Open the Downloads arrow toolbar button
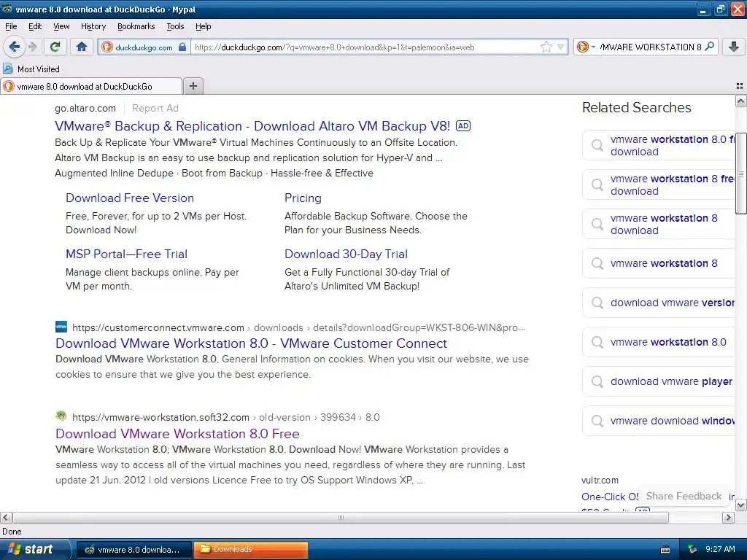The width and height of the screenshot is (747, 560). (734, 47)
